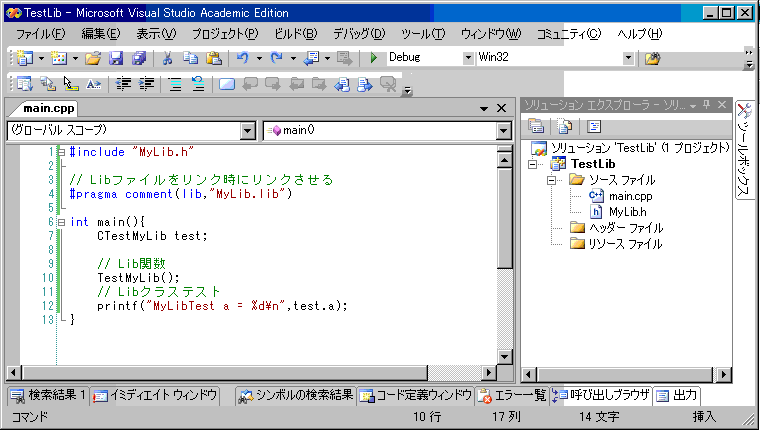Click the Open File folder icon
Viewport: 760px width, 430px height.
pyautogui.click(x=93, y=58)
